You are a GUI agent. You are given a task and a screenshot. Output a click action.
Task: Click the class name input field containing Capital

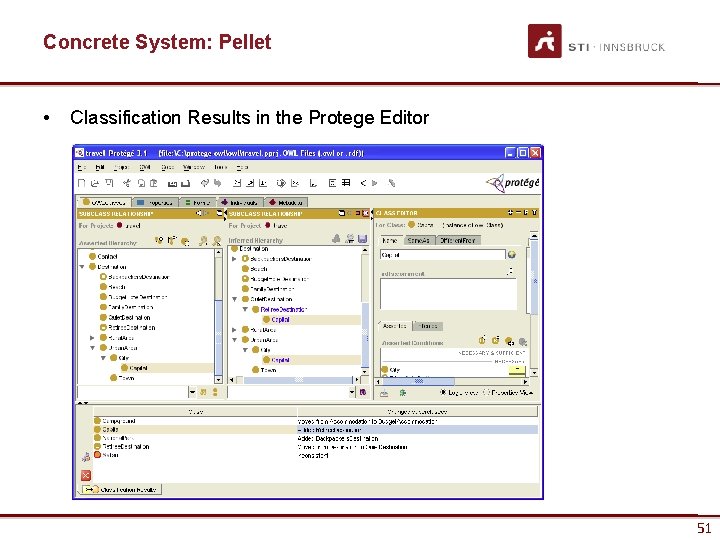coord(443,255)
